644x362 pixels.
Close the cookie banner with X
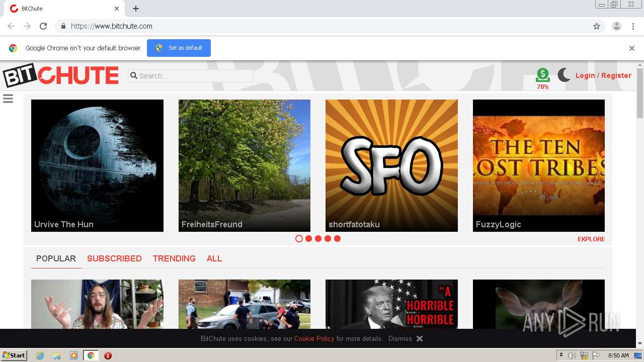420,339
